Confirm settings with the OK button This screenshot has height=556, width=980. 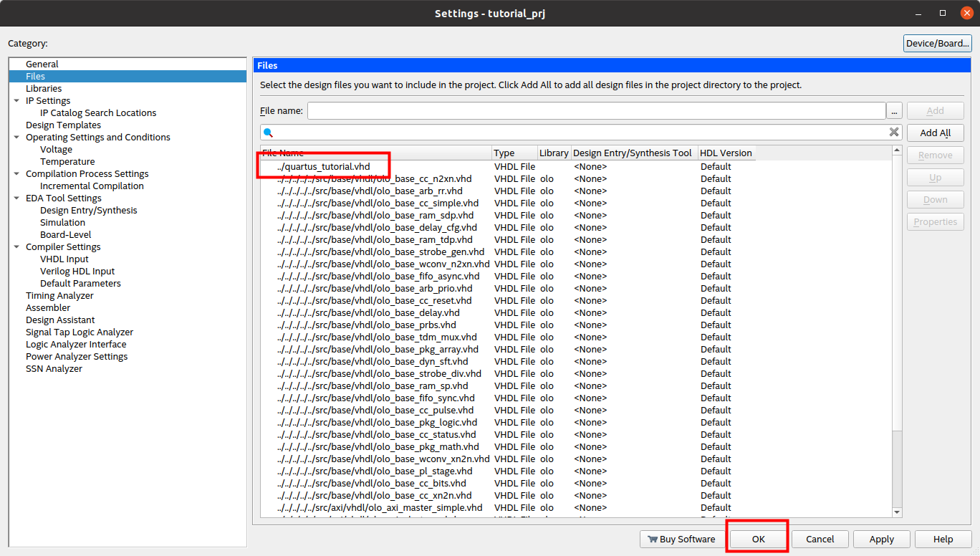758,540
